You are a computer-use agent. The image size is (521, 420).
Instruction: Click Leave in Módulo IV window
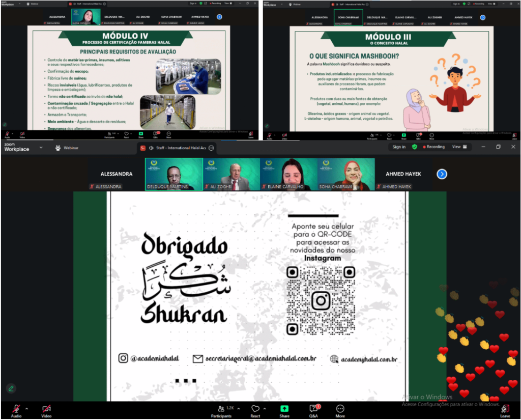point(251,135)
